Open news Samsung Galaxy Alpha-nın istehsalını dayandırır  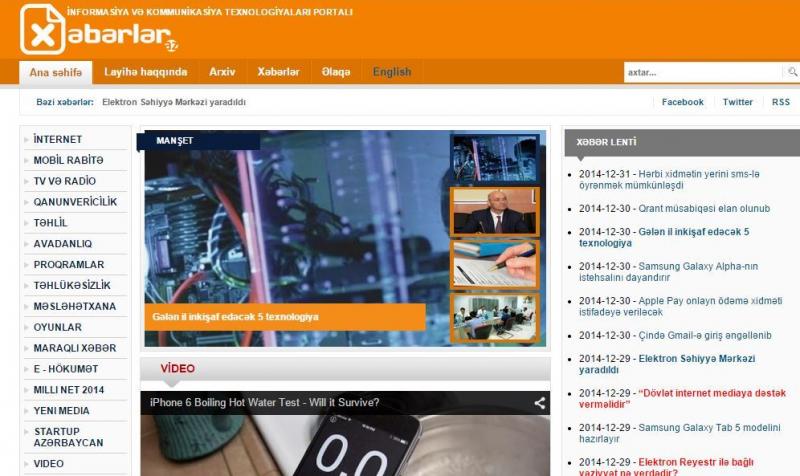[668, 272]
